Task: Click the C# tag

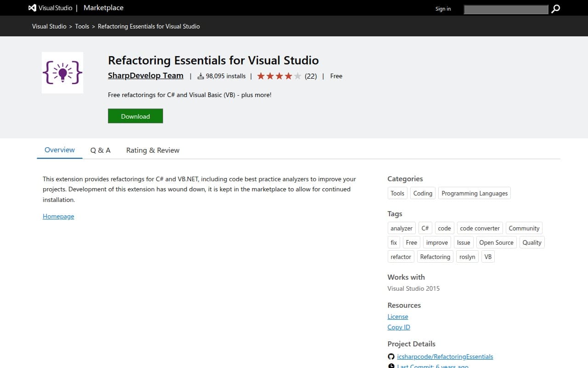Action: point(425,228)
